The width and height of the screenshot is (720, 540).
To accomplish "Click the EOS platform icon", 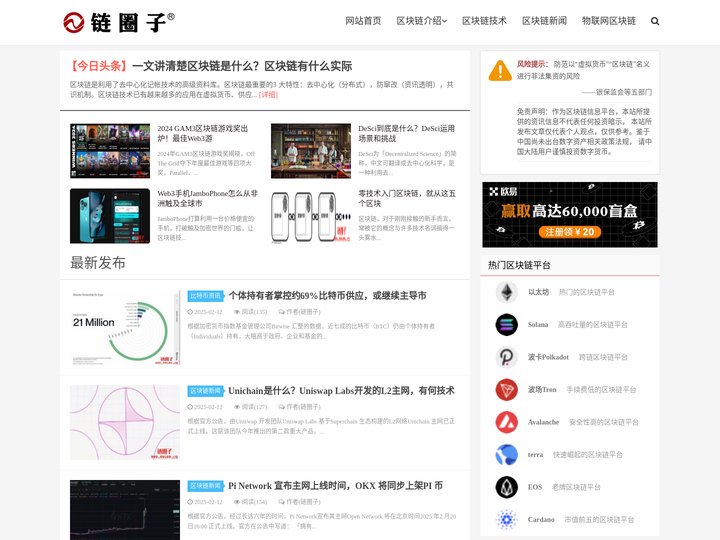I will [506, 487].
